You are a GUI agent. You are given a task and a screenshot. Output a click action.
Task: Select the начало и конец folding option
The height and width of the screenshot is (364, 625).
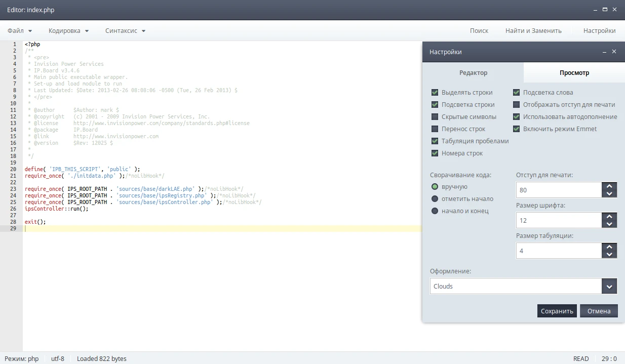[x=435, y=211]
